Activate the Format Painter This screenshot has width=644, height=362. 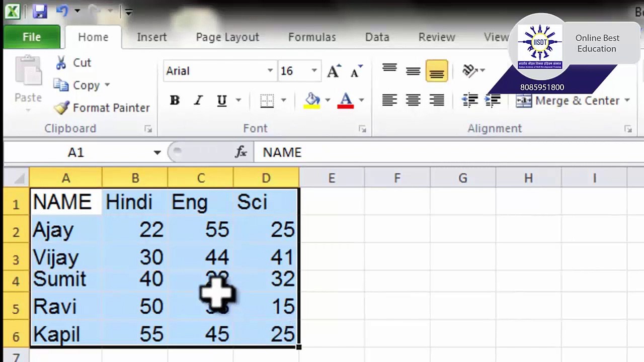tap(102, 108)
